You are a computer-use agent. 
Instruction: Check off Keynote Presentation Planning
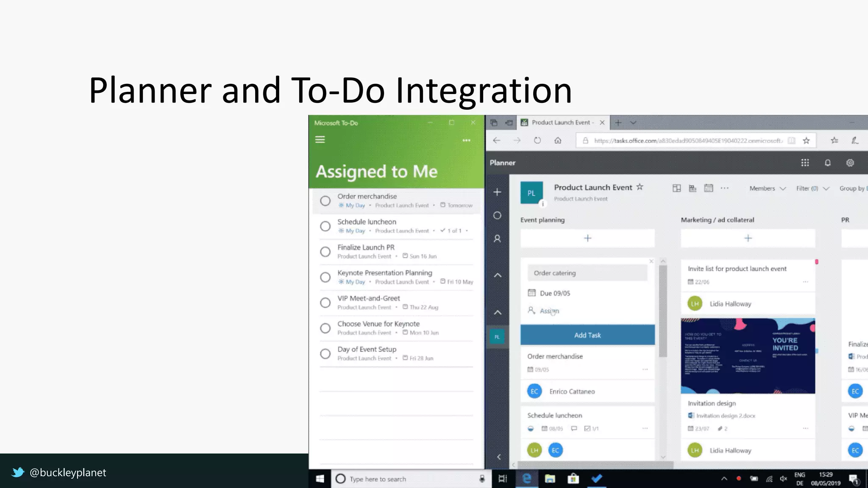click(x=325, y=277)
